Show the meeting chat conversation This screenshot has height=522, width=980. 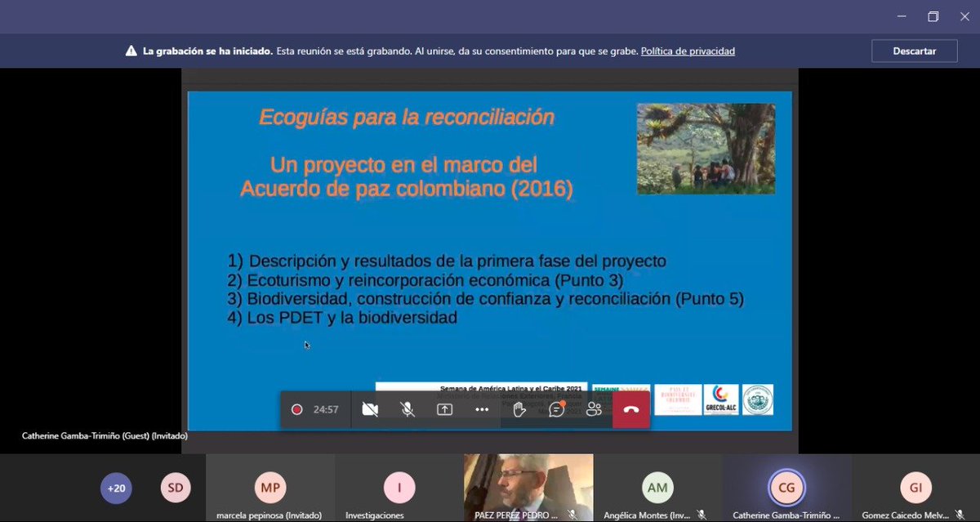[557, 409]
